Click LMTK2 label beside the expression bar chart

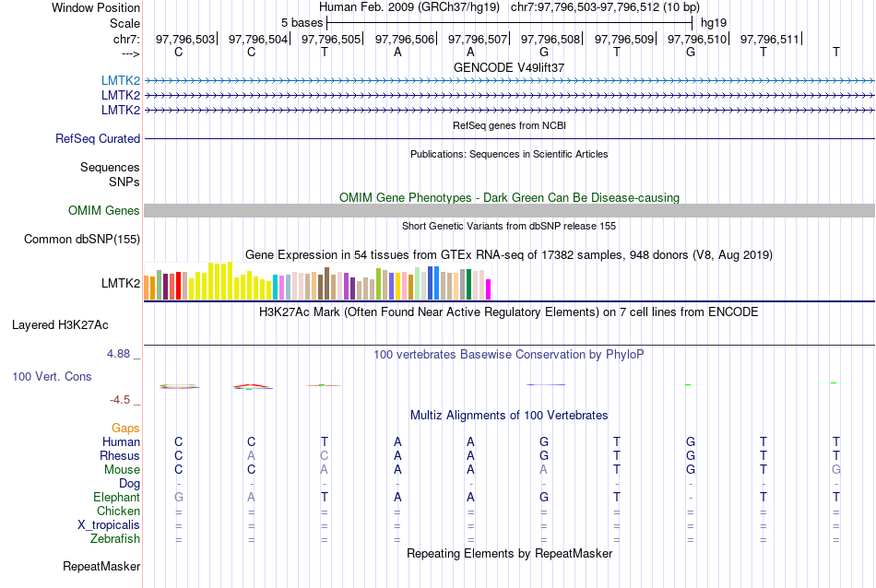121,283
